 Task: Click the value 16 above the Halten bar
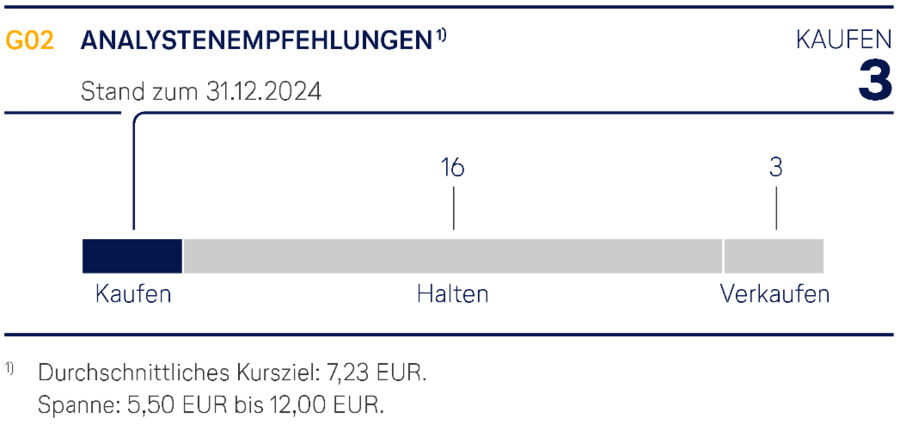pyautogui.click(x=452, y=168)
